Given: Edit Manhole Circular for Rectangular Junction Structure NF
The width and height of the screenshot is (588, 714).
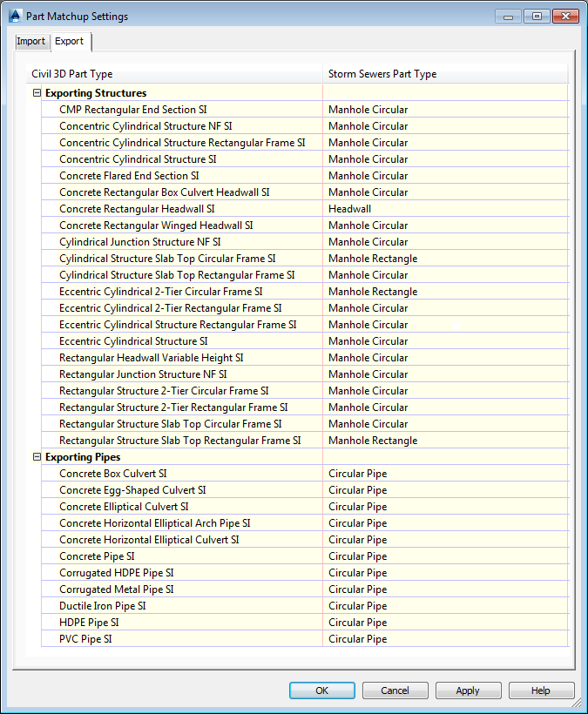Looking at the screenshot, I should [445, 374].
